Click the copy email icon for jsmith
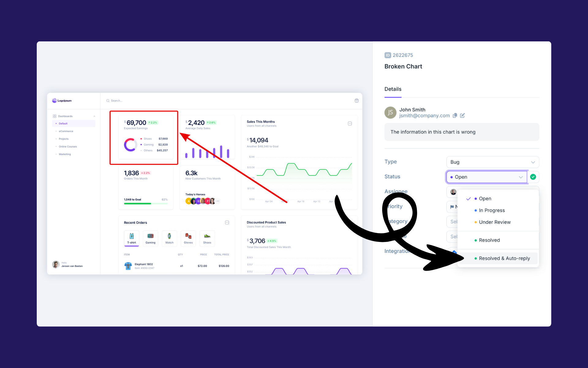 (455, 115)
